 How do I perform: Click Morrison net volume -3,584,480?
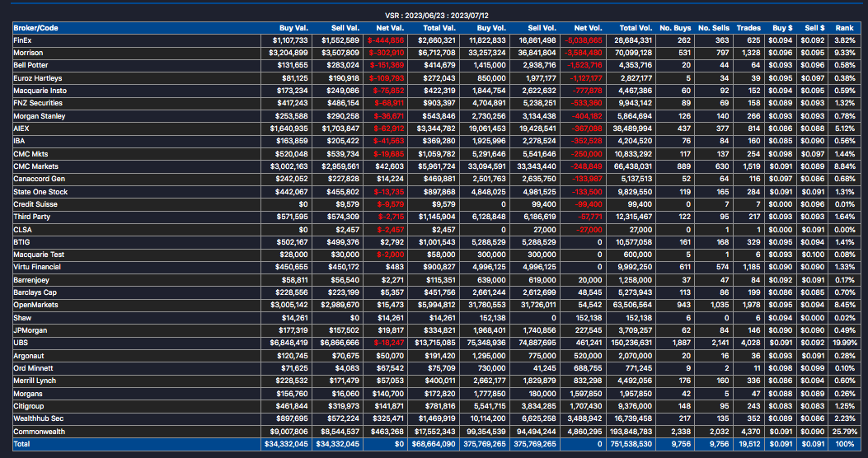pyautogui.click(x=584, y=53)
